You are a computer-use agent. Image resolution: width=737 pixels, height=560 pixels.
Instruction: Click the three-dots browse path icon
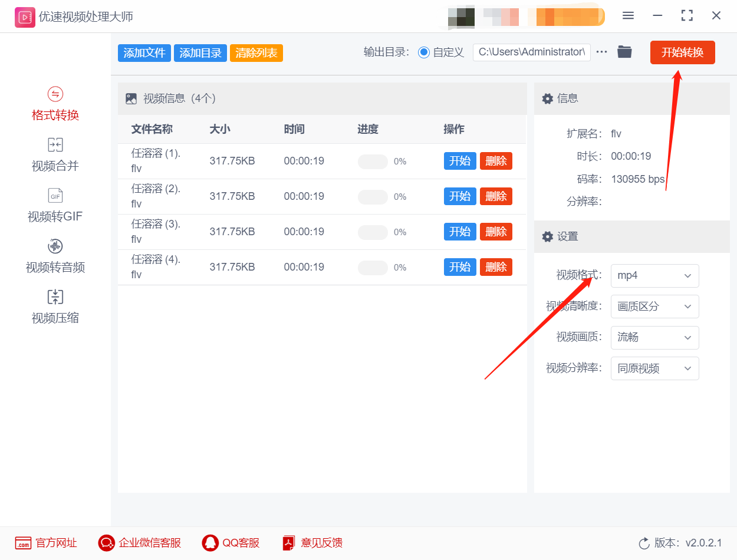point(601,52)
